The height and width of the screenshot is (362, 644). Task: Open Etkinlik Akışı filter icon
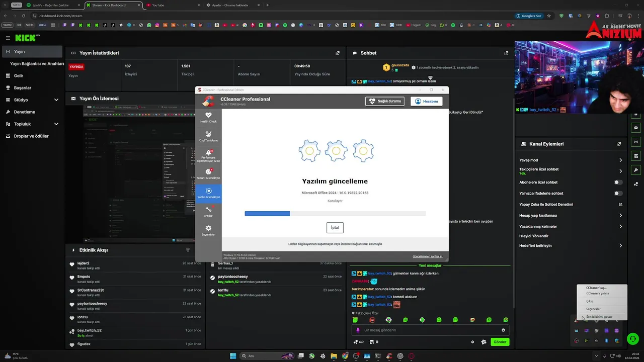[x=188, y=250]
